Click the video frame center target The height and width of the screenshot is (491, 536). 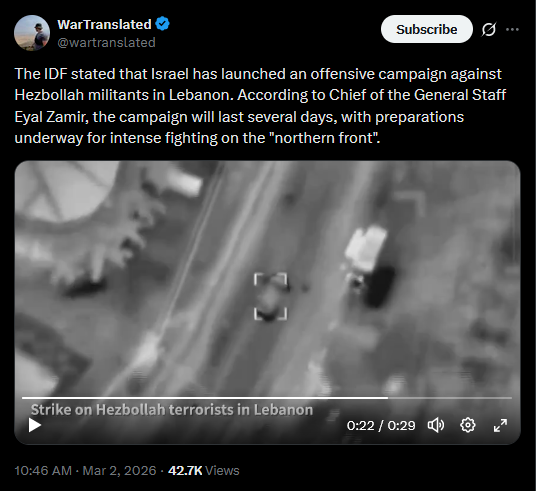pos(270,296)
